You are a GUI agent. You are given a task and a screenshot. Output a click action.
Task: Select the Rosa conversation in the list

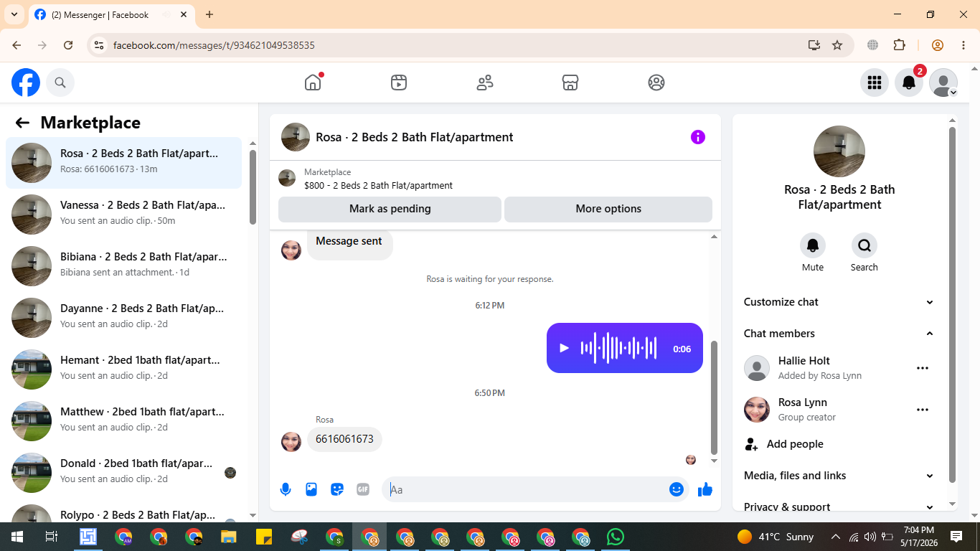[x=124, y=163]
